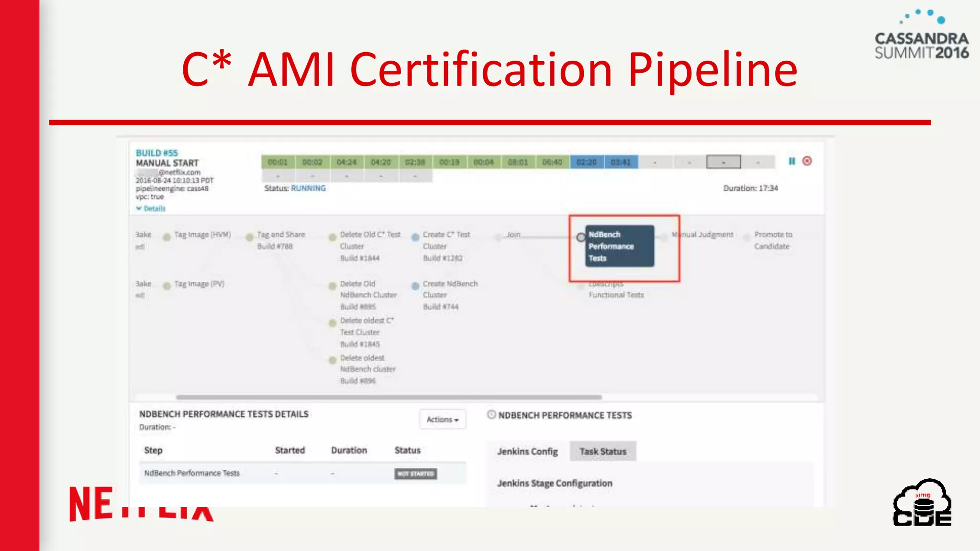This screenshot has height=551, width=980.
Task: Click the blue 03:41 running segment
Action: coord(621,162)
